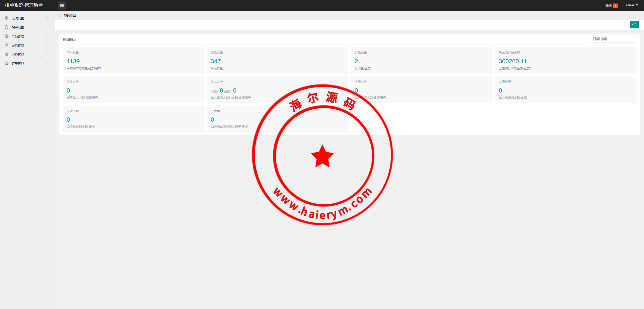Select the 站点设置 menu label
644x309 pixels.
pyautogui.click(x=18, y=27)
